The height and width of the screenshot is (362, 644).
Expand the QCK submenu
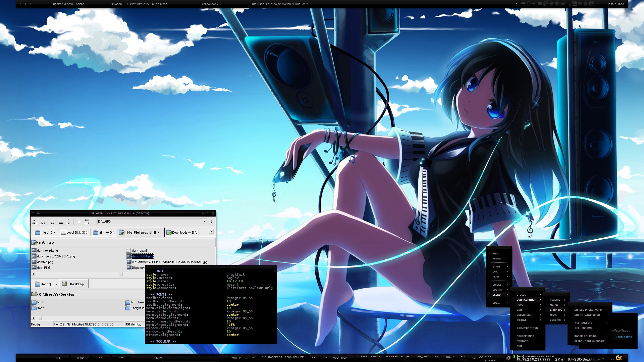click(498, 271)
